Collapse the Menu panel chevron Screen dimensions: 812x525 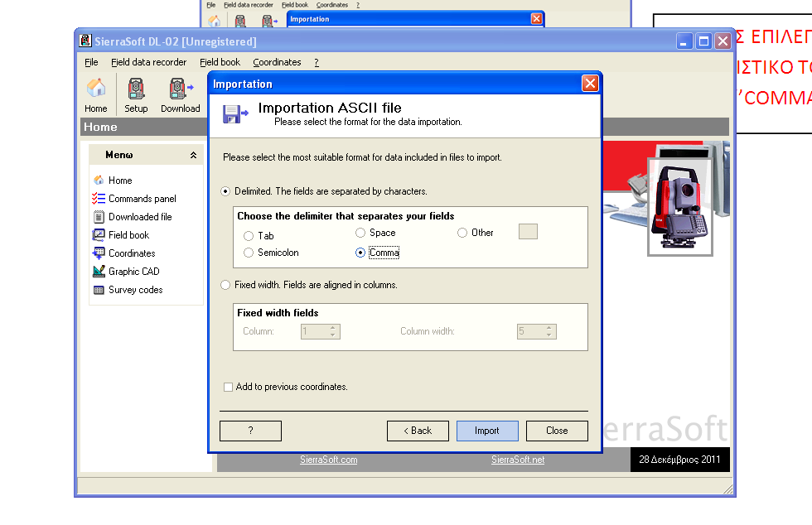193,155
